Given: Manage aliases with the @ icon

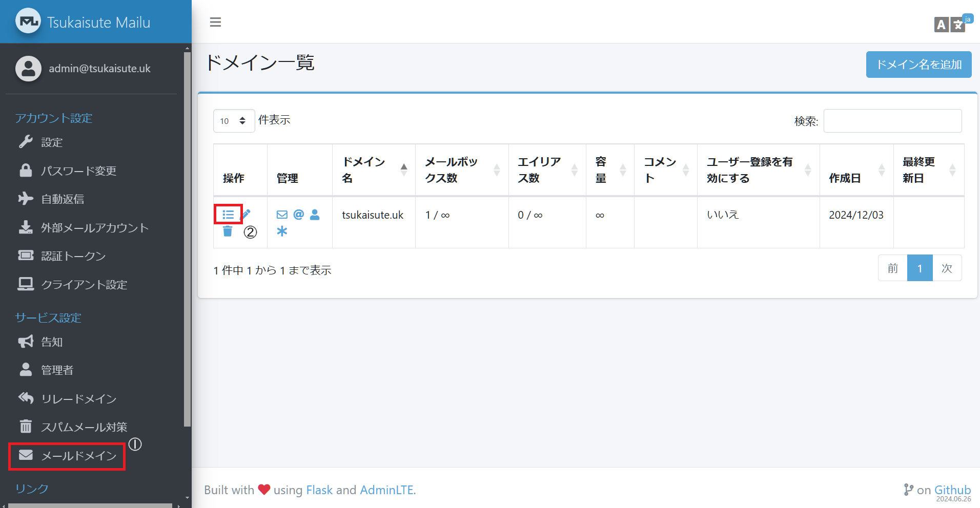Looking at the screenshot, I should [x=298, y=215].
